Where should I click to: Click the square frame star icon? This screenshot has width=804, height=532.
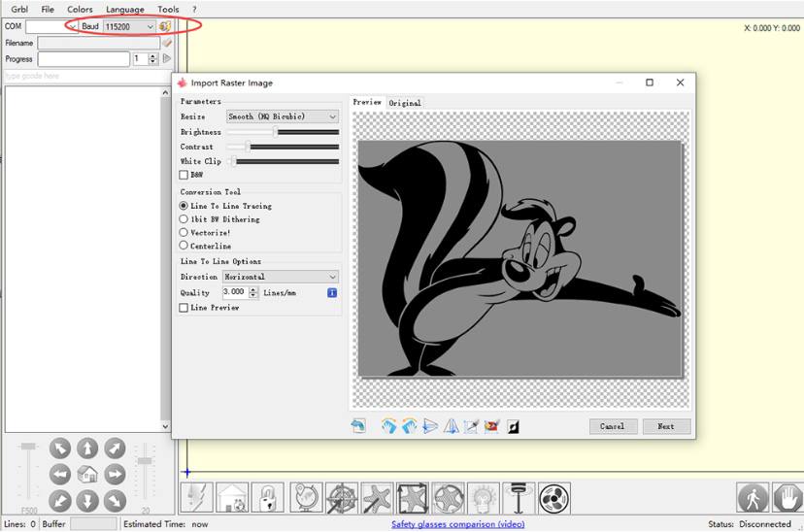tap(413, 498)
